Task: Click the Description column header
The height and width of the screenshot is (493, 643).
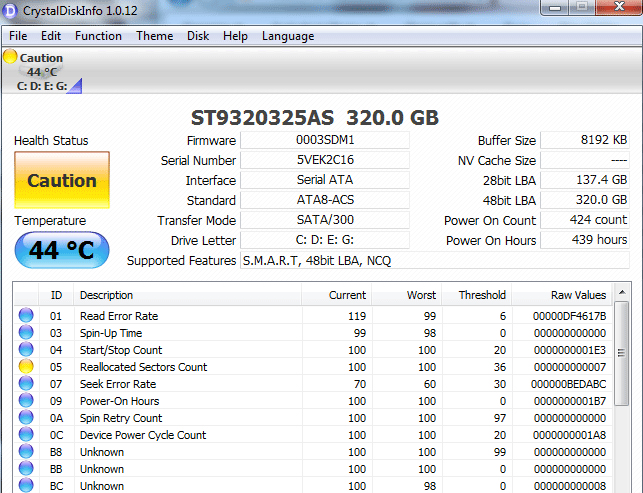Action: click(188, 295)
